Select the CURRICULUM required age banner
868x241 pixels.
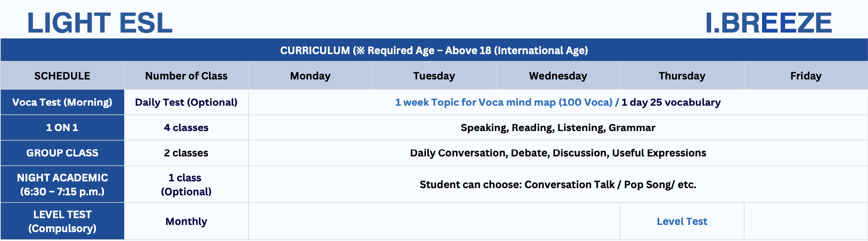(x=434, y=50)
